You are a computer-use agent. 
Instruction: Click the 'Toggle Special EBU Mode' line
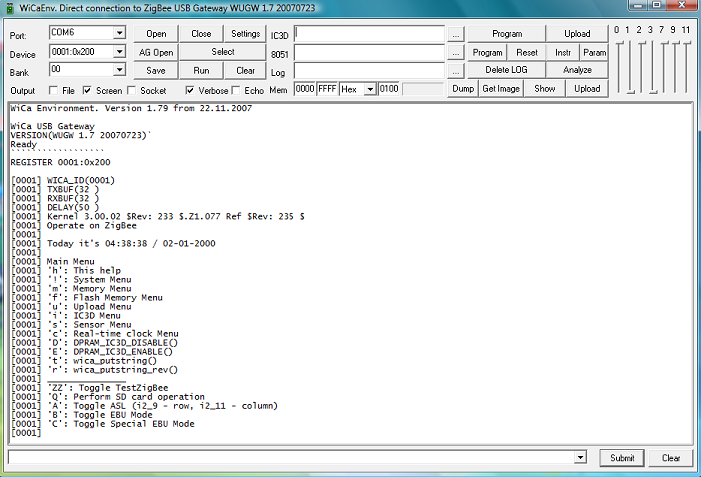coord(134,424)
